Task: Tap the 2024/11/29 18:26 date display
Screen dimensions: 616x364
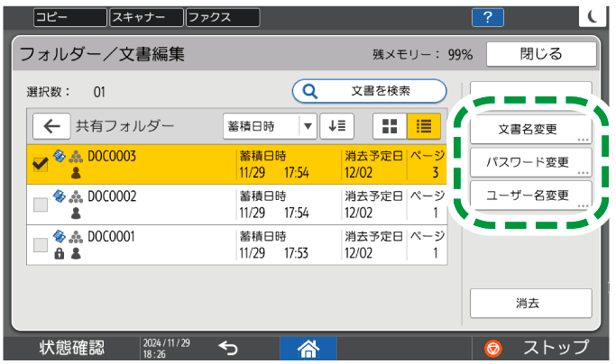Action: [x=167, y=349]
